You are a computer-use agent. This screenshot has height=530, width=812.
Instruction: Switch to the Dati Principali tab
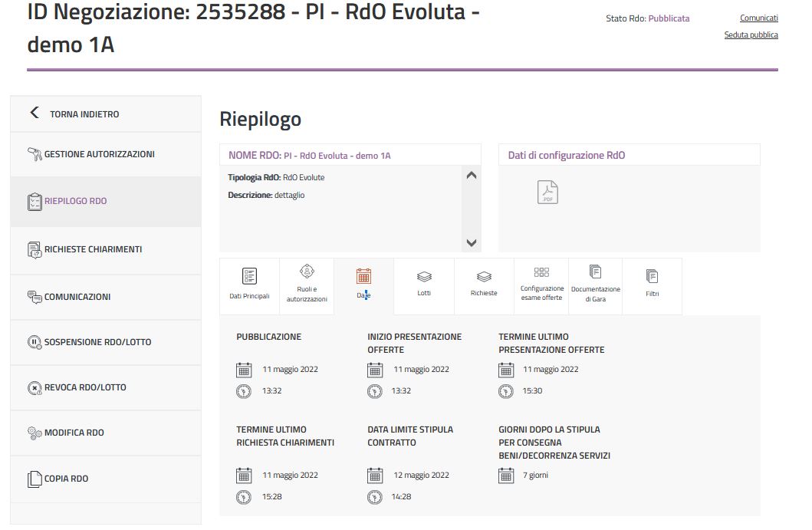(249, 285)
